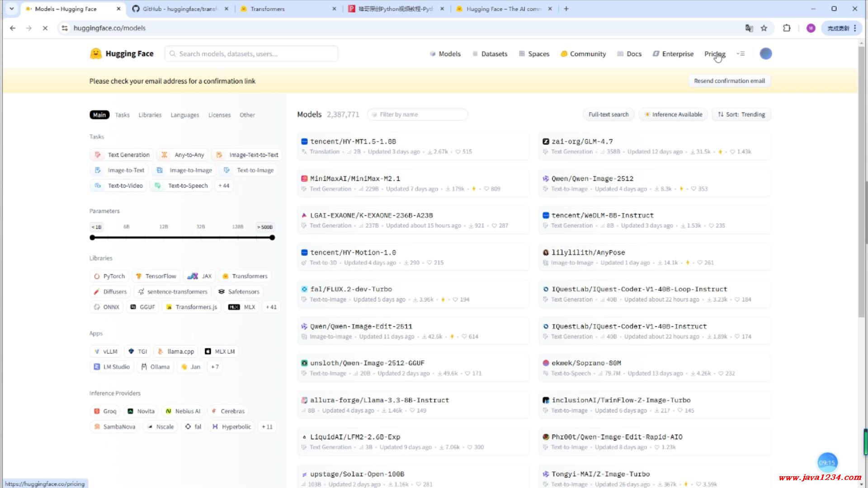
Task: Open the Sort: Trending dropdown
Action: [741, 114]
